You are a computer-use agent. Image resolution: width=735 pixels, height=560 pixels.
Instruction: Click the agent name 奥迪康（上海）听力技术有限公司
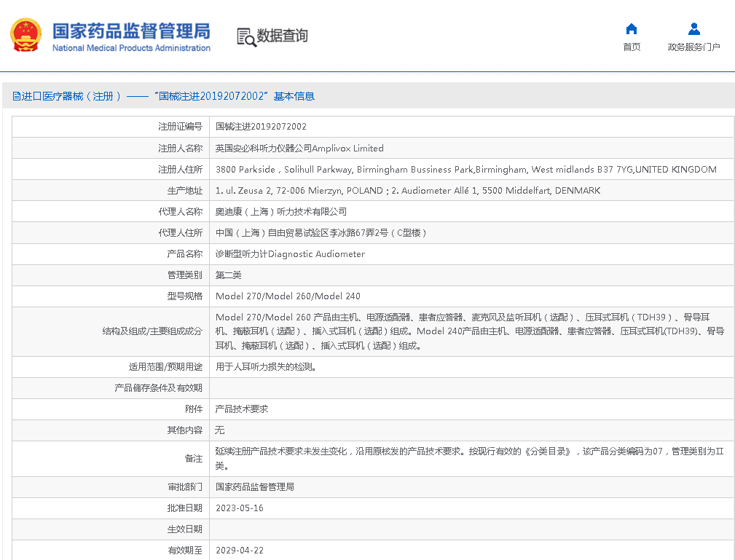[281, 212]
